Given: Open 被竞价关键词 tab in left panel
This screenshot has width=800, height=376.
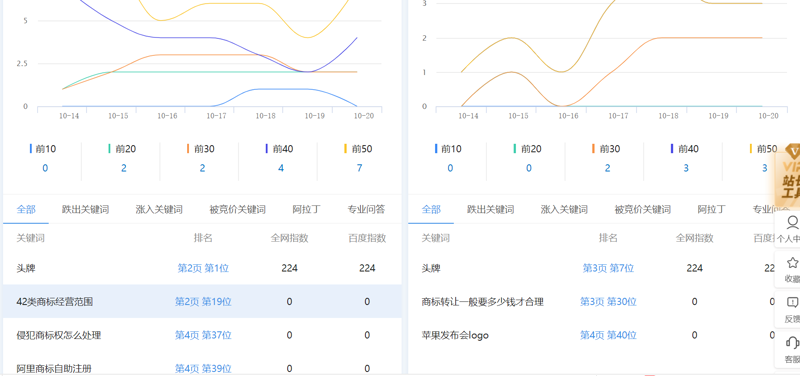Looking at the screenshot, I should tap(237, 209).
